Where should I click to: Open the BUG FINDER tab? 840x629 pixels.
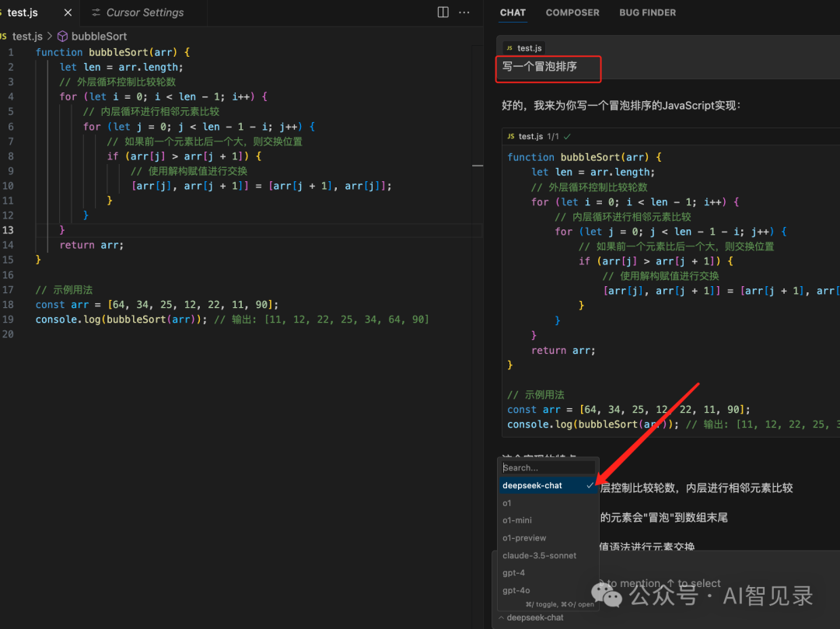pos(647,12)
